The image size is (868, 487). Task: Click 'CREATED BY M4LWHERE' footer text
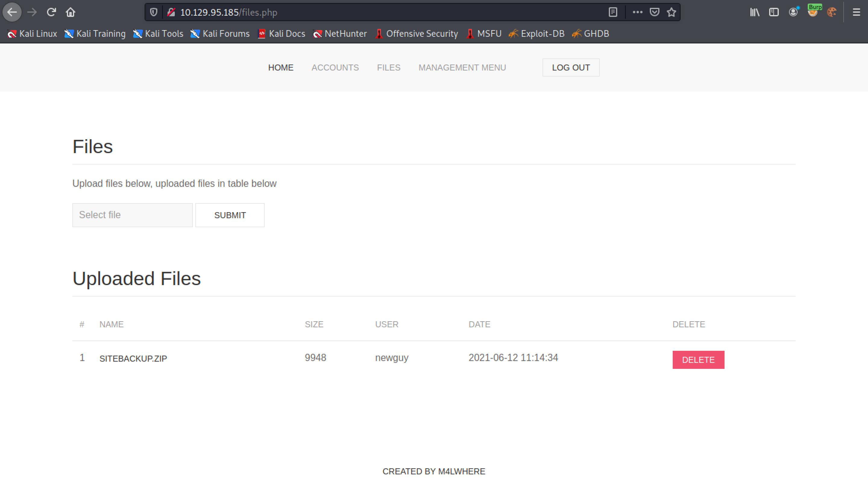(434, 472)
